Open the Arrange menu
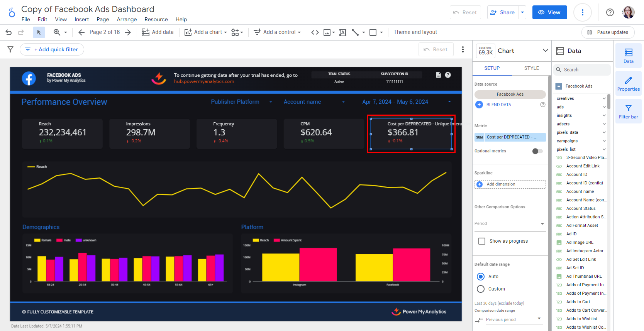Image resolution: width=644 pixels, height=331 pixels. click(127, 19)
